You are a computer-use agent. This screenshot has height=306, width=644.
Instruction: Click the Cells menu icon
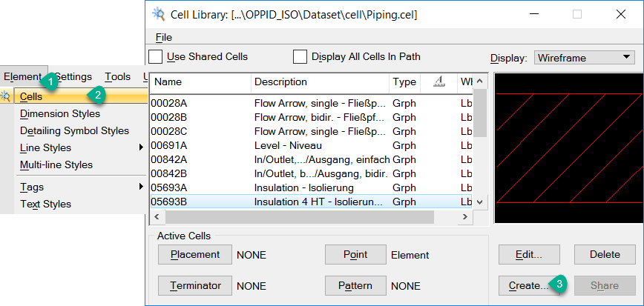[x=6, y=96]
